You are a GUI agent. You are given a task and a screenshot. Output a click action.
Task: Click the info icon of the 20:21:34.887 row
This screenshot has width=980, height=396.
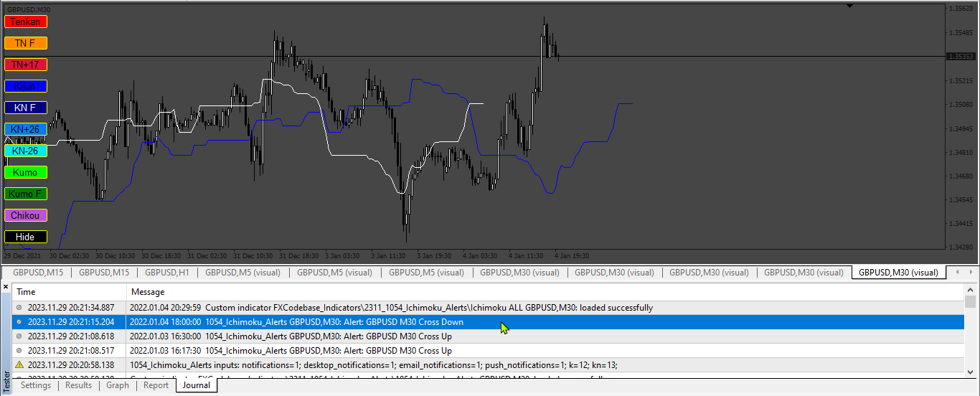(19, 307)
